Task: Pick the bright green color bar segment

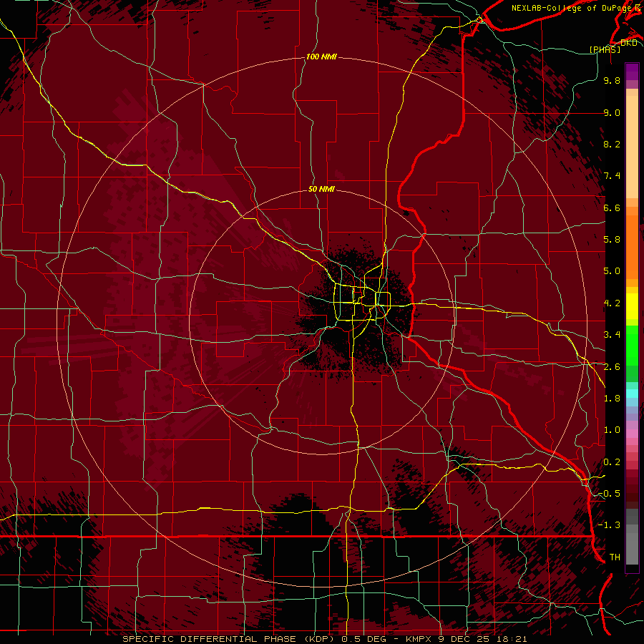Action: coord(632,345)
